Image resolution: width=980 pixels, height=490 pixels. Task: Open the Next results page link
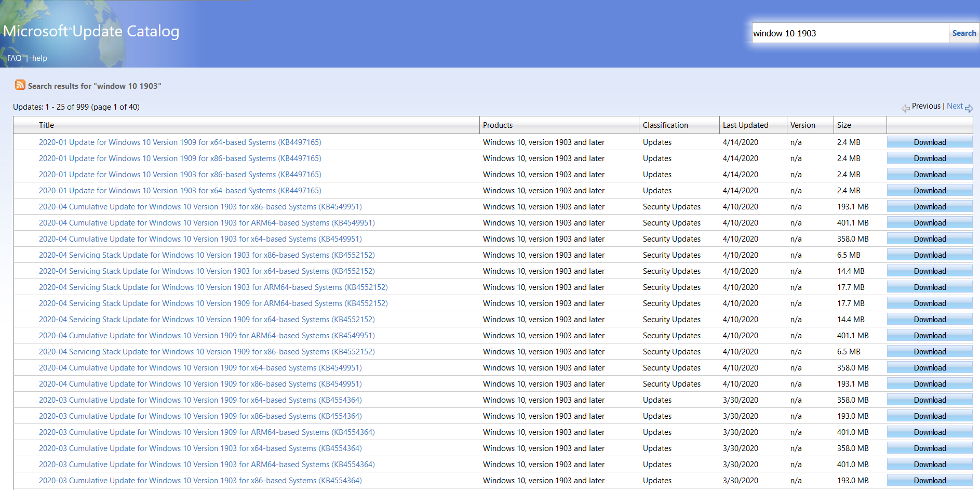point(955,106)
